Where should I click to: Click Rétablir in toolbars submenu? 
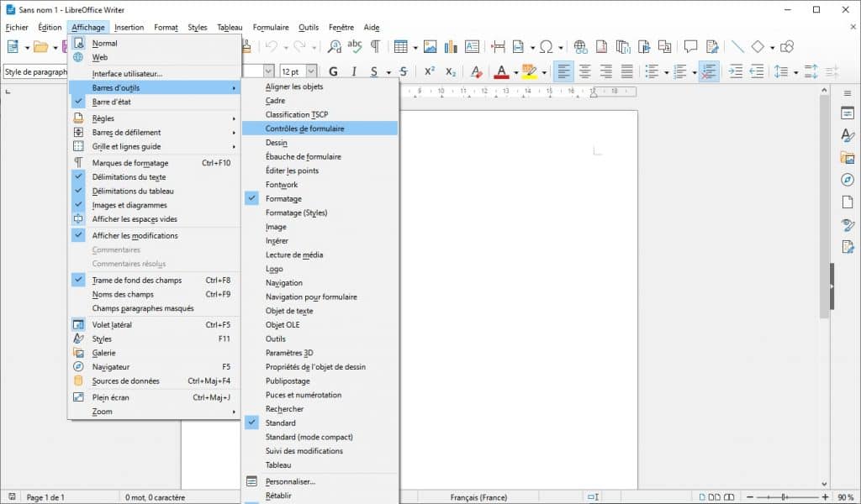[x=320, y=496]
